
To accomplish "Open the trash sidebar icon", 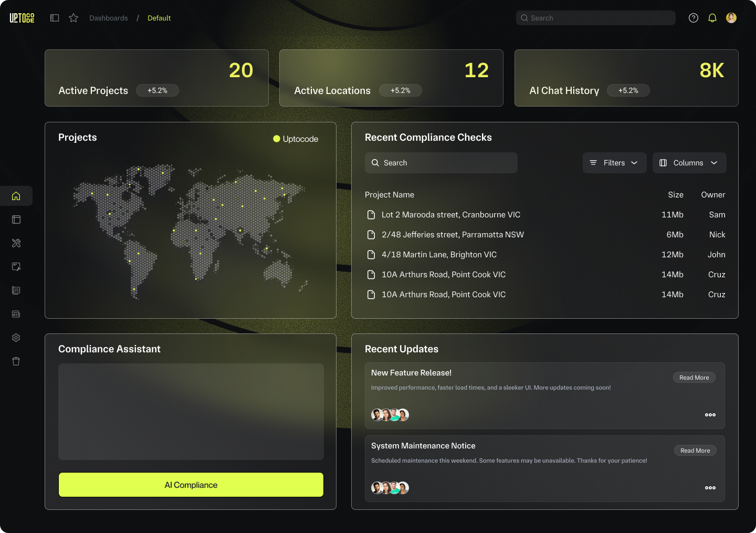I will pyautogui.click(x=16, y=361).
